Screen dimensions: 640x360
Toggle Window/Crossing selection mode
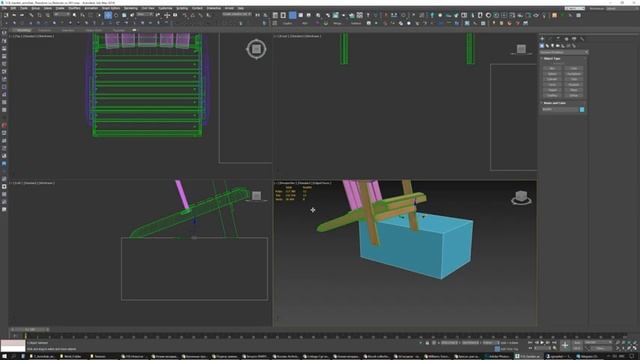tap(99, 15)
